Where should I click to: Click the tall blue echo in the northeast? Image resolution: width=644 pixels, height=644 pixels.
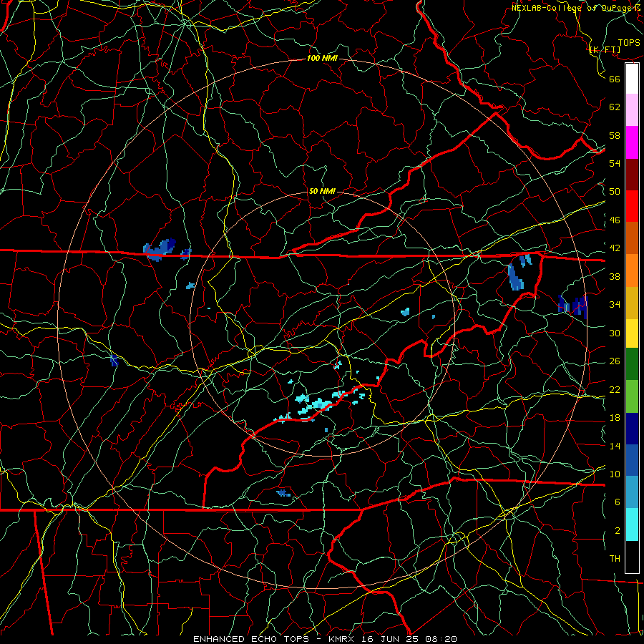515,277
